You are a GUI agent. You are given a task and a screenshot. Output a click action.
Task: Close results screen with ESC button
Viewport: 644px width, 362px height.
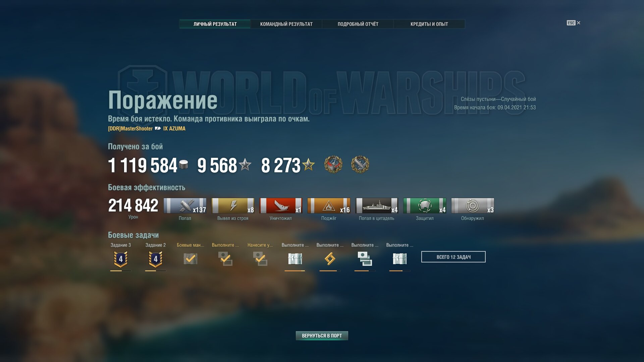(574, 23)
